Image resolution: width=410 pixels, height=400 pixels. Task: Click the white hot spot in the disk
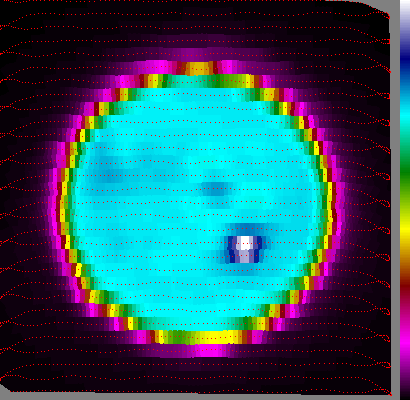[x=245, y=243]
